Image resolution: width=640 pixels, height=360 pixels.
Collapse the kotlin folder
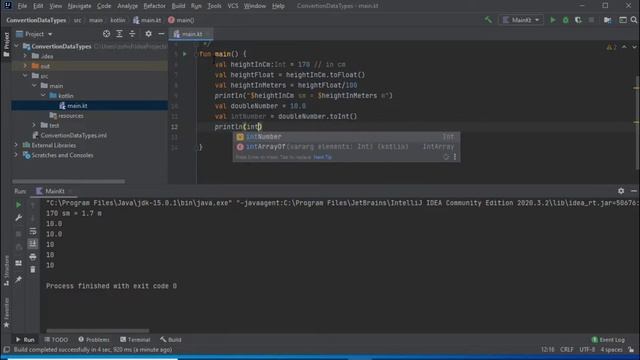point(43,96)
